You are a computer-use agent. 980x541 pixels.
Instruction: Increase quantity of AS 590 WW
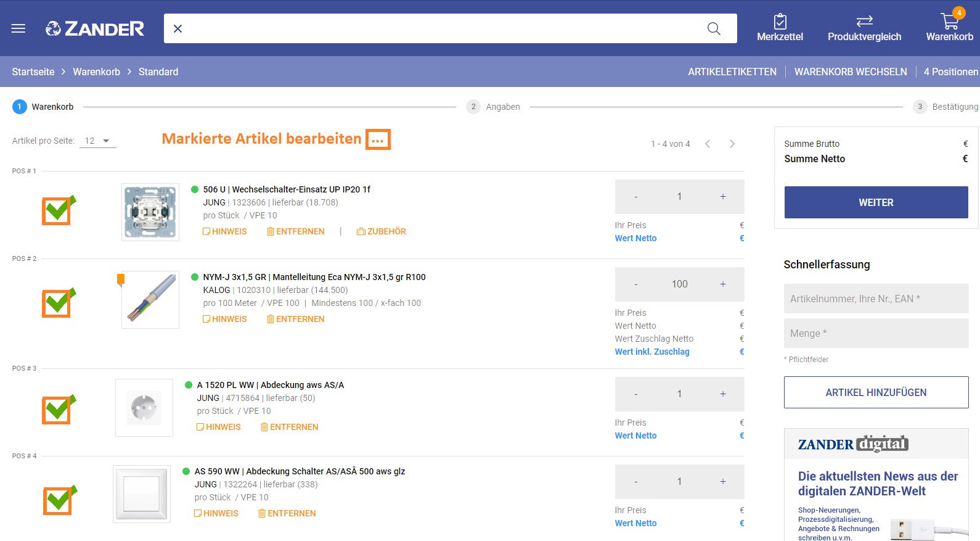pyautogui.click(x=723, y=482)
